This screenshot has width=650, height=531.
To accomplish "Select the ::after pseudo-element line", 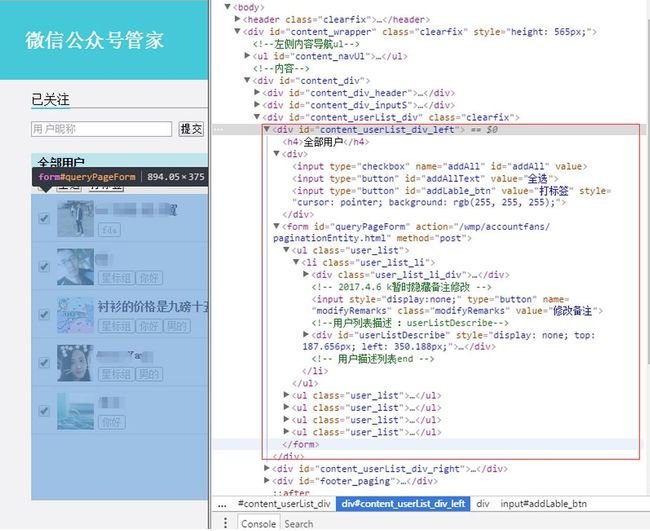I will pyautogui.click(x=291, y=492).
